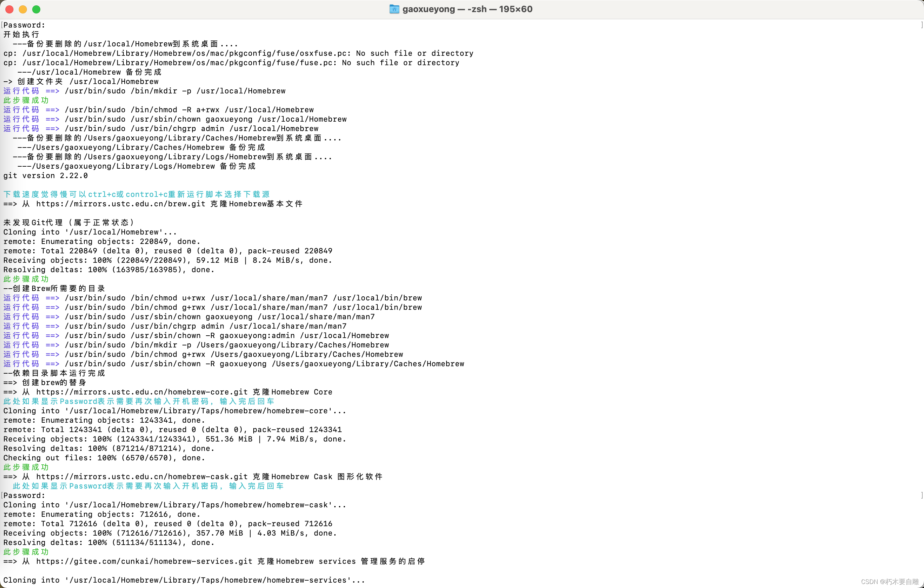Click the '开始执行' line
The height and width of the screenshot is (588, 924).
pos(22,35)
